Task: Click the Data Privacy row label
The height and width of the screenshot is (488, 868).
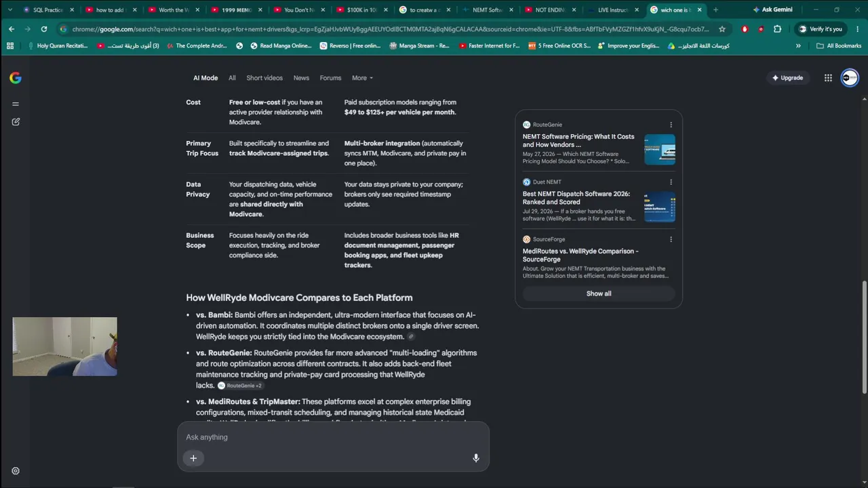Action: pyautogui.click(x=198, y=189)
